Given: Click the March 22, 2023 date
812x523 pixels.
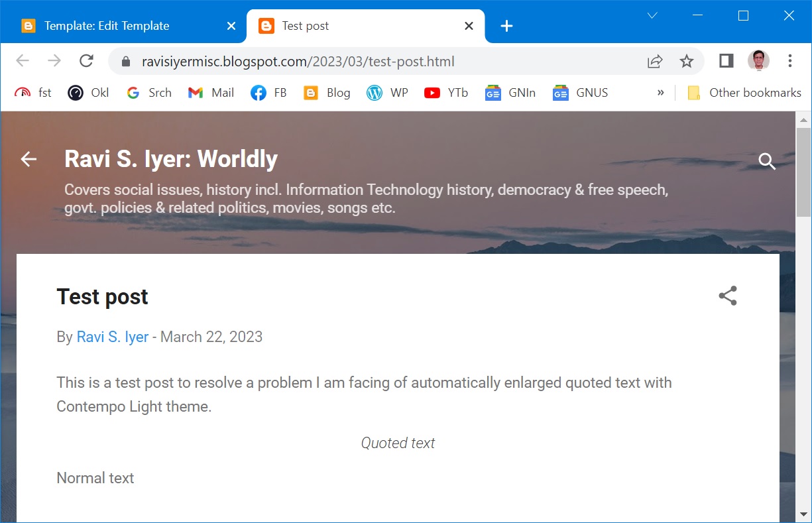Looking at the screenshot, I should [x=211, y=337].
